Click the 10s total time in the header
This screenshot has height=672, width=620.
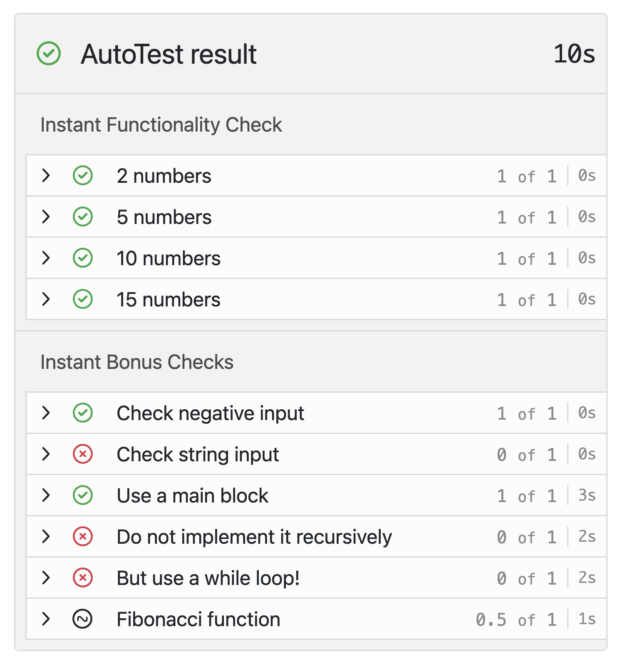click(x=574, y=54)
